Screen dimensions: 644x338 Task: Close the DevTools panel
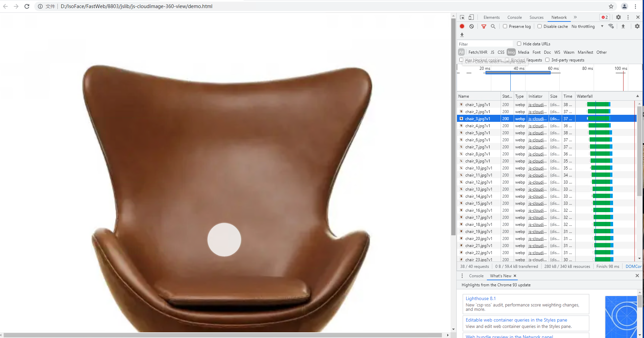click(638, 17)
